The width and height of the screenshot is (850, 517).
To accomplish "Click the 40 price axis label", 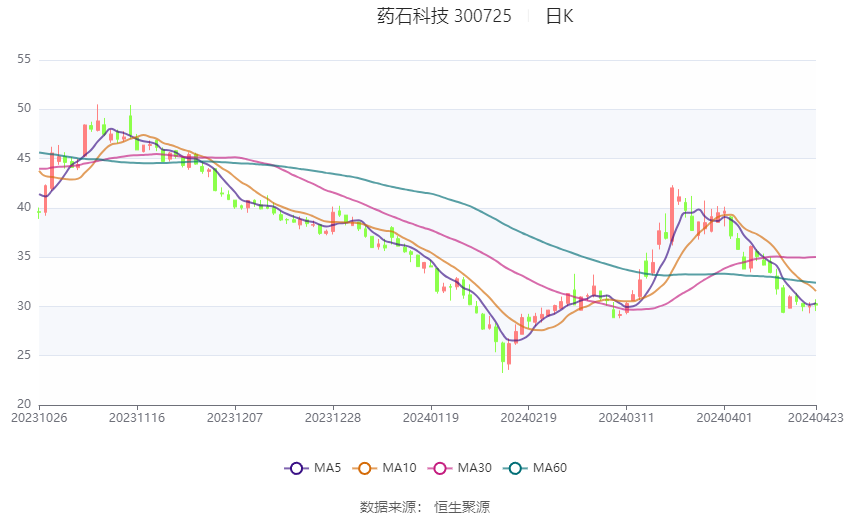I will [24, 207].
